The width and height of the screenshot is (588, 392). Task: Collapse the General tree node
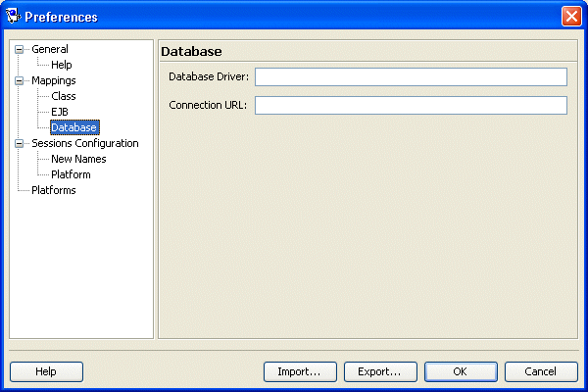tap(19, 50)
